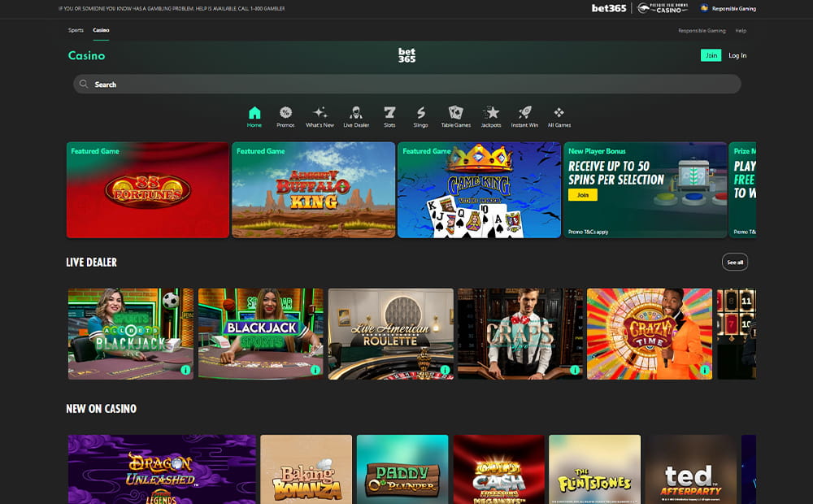Launch Blackjack Sports live table

pos(260,334)
